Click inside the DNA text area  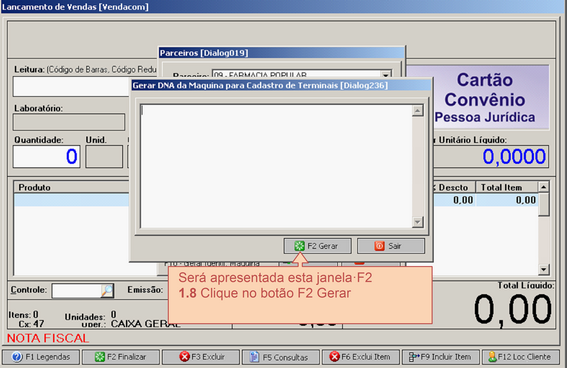(x=276, y=166)
